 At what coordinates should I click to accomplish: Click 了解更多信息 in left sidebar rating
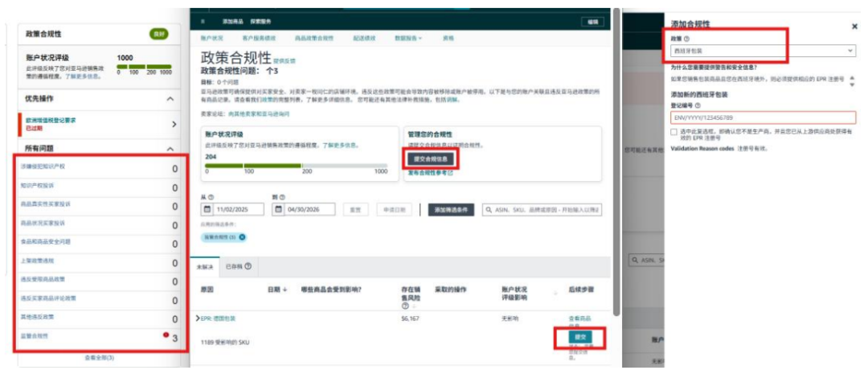tap(83, 76)
